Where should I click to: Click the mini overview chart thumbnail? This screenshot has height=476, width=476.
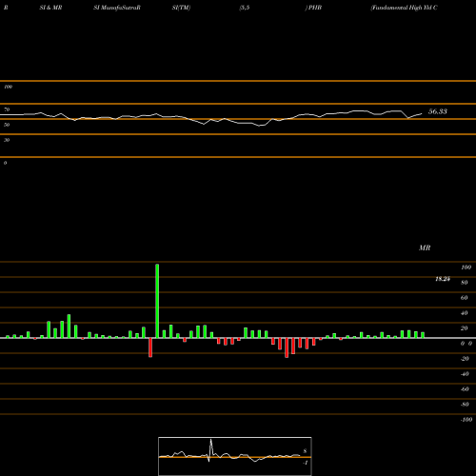pos(235,456)
